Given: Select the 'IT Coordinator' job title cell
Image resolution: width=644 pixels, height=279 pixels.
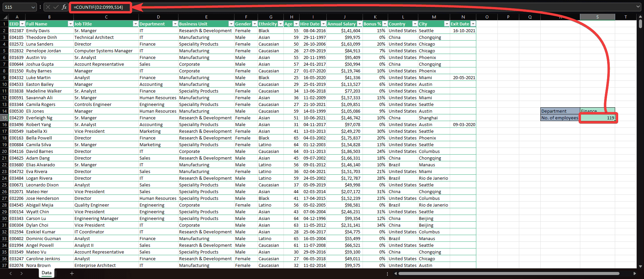Looking at the screenshot, I should 106,232.
